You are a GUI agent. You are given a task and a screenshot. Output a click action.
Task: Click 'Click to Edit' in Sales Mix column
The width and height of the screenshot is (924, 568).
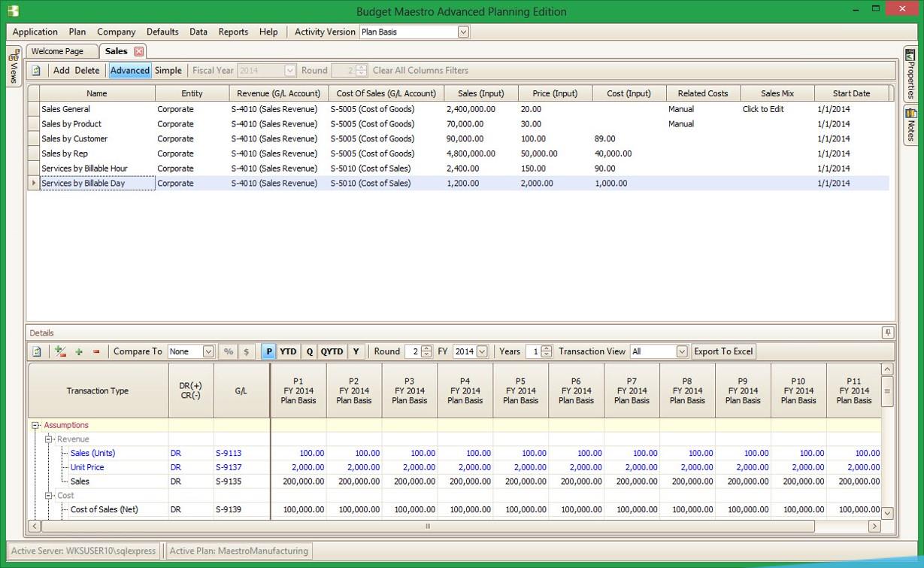pos(763,109)
